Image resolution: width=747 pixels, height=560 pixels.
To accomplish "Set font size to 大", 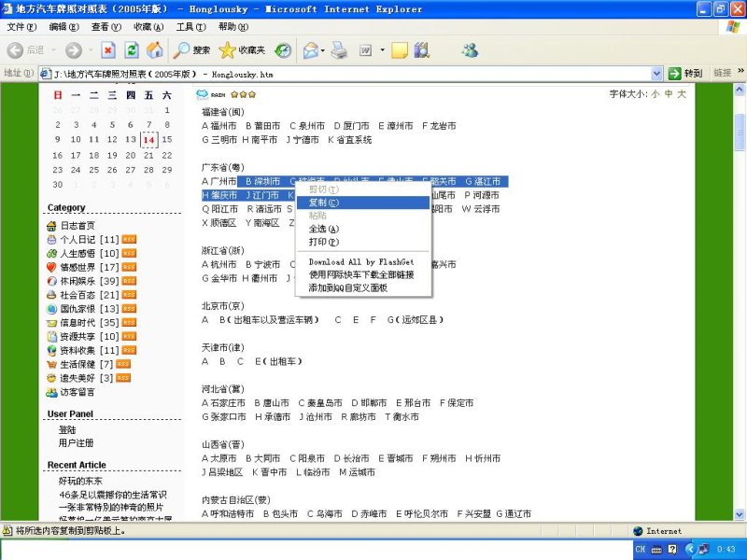I will 683,91.
